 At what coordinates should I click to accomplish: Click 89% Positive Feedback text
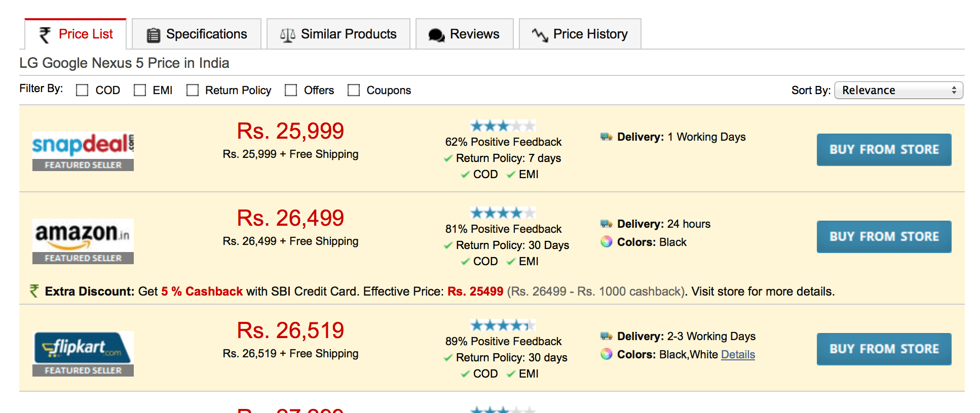click(503, 341)
